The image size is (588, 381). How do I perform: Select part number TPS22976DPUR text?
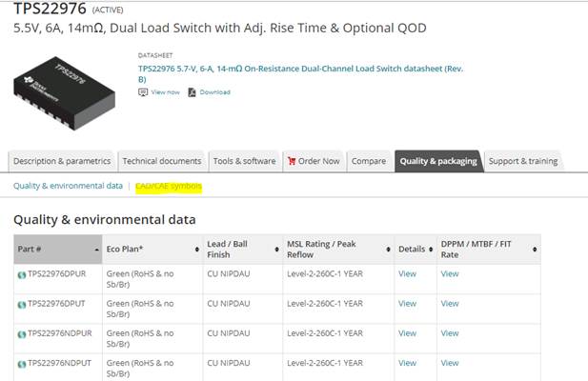[x=56, y=274]
